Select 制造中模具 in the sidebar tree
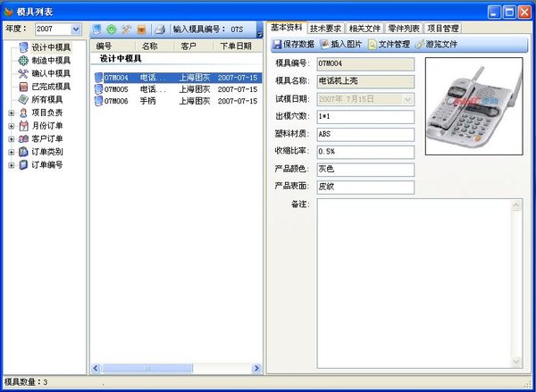 tap(51, 60)
